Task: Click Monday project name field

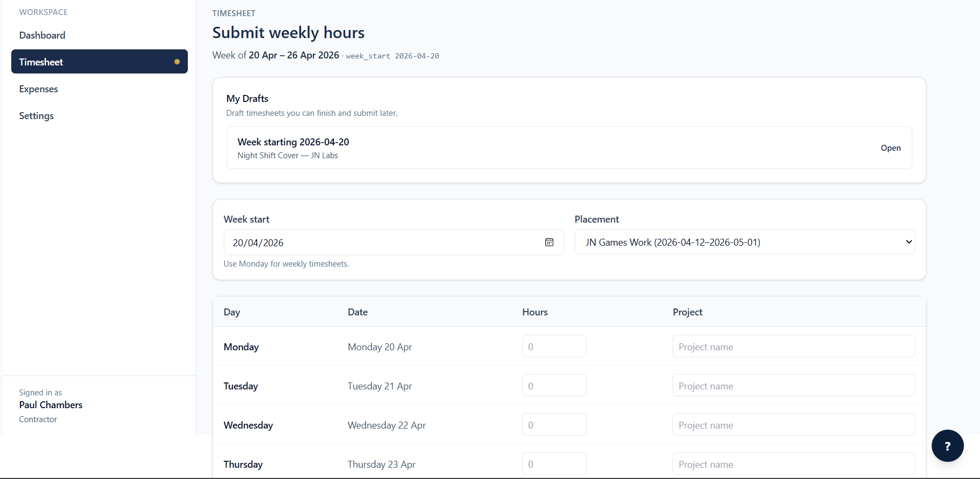Action: pos(793,347)
